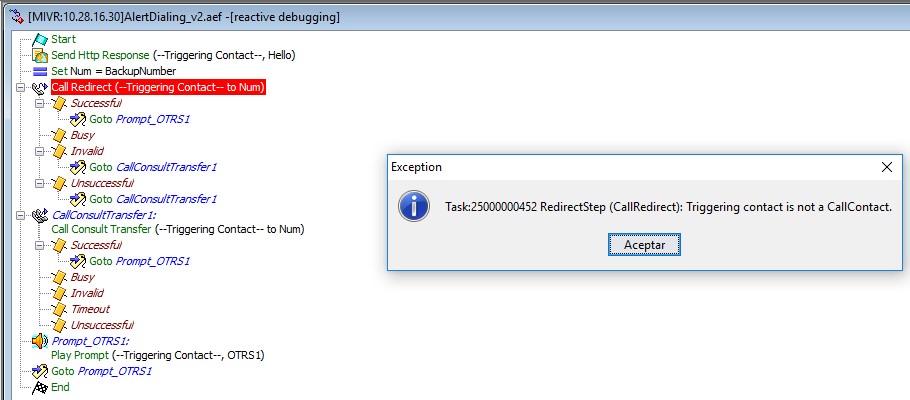Collapse the CallConsultTransfer1 step node
Image resolution: width=910 pixels, height=400 pixels.
point(21,215)
